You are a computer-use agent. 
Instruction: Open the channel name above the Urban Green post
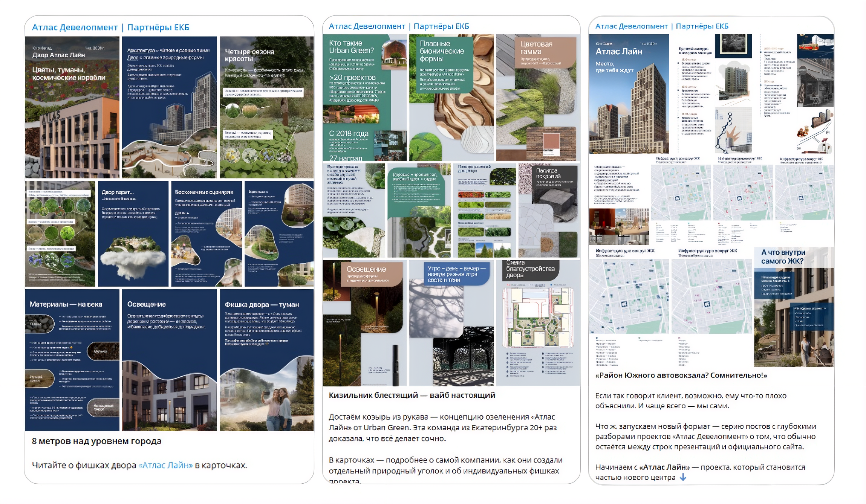[399, 26]
